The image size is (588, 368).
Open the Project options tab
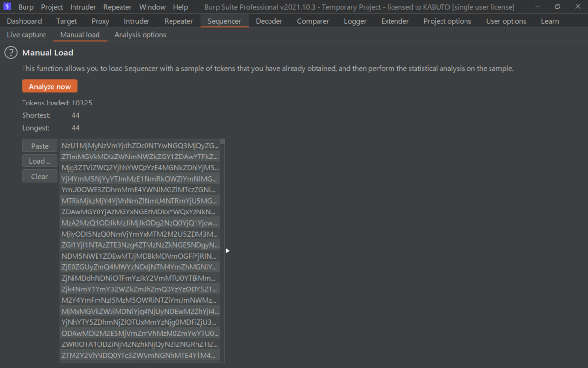point(447,21)
